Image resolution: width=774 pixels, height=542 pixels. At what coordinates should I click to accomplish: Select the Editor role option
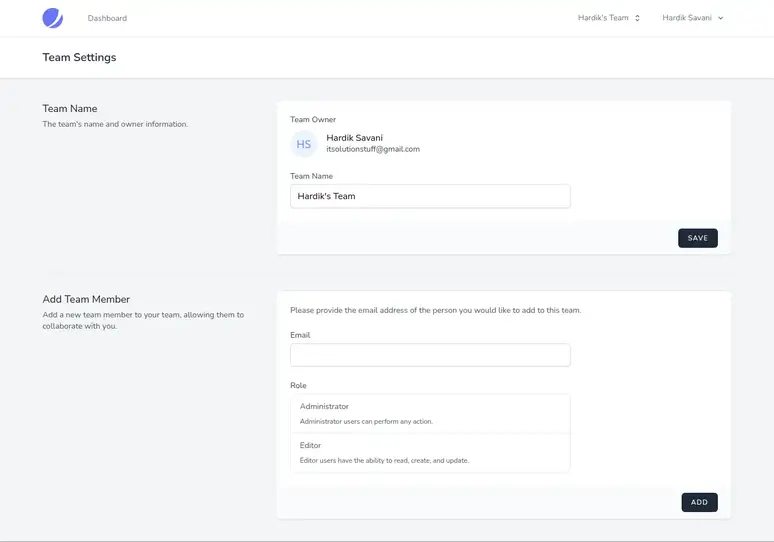click(430, 453)
